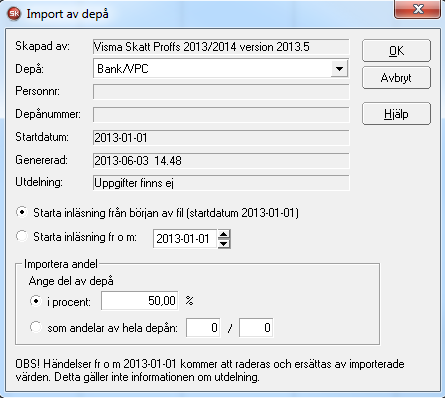Click the empty Personnr field

pyautogui.click(x=221, y=92)
